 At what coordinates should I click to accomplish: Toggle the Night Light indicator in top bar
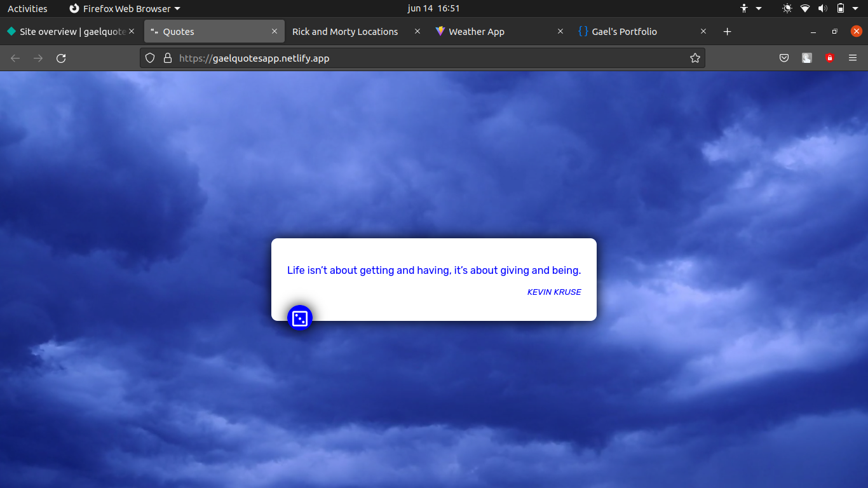click(x=787, y=9)
